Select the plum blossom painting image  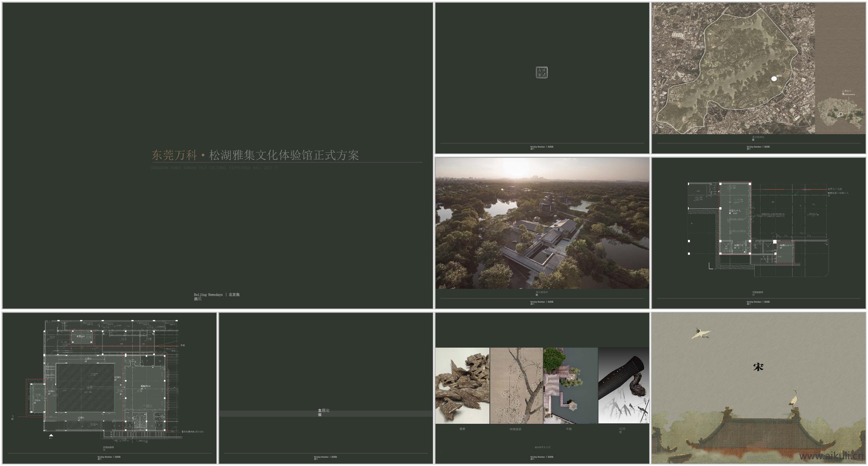point(516,386)
